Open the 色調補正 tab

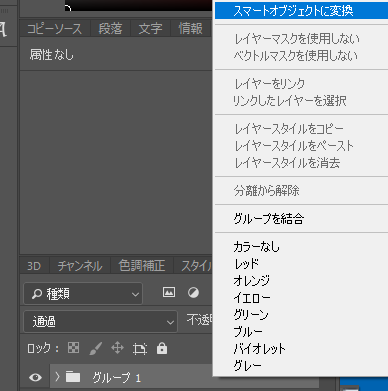tap(142, 266)
